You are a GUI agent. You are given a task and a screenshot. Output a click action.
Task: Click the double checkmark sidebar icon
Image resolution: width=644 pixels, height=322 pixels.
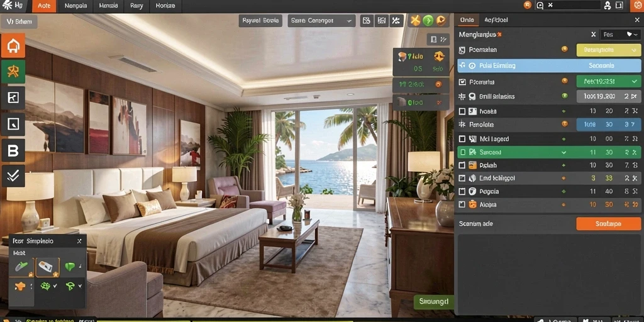13,176
